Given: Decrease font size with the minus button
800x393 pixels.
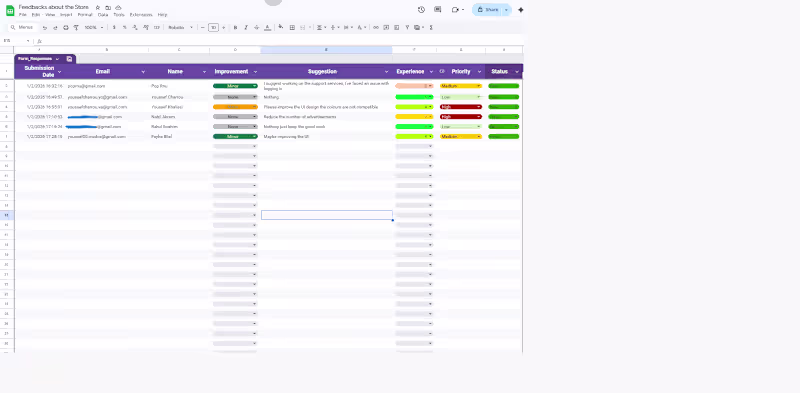Looking at the screenshot, I should pyautogui.click(x=203, y=28).
